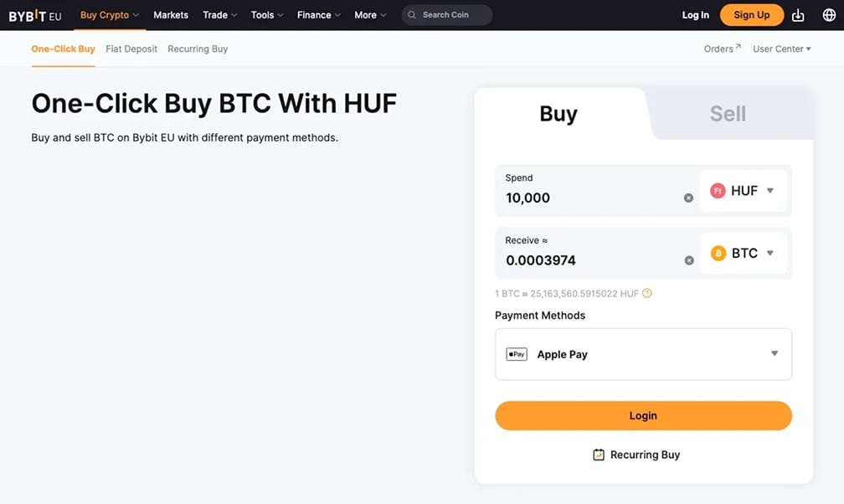
Task: Open the Buy Crypto menu
Action: [109, 15]
